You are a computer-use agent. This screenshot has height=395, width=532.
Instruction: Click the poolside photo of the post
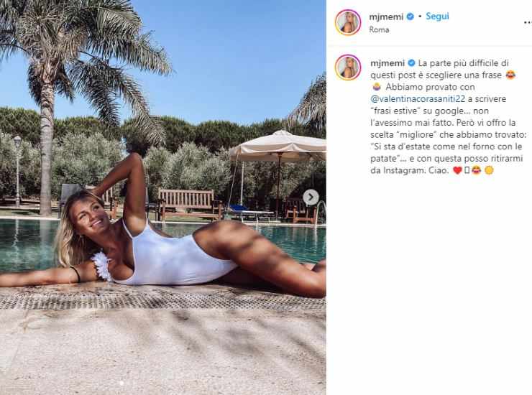(163, 197)
